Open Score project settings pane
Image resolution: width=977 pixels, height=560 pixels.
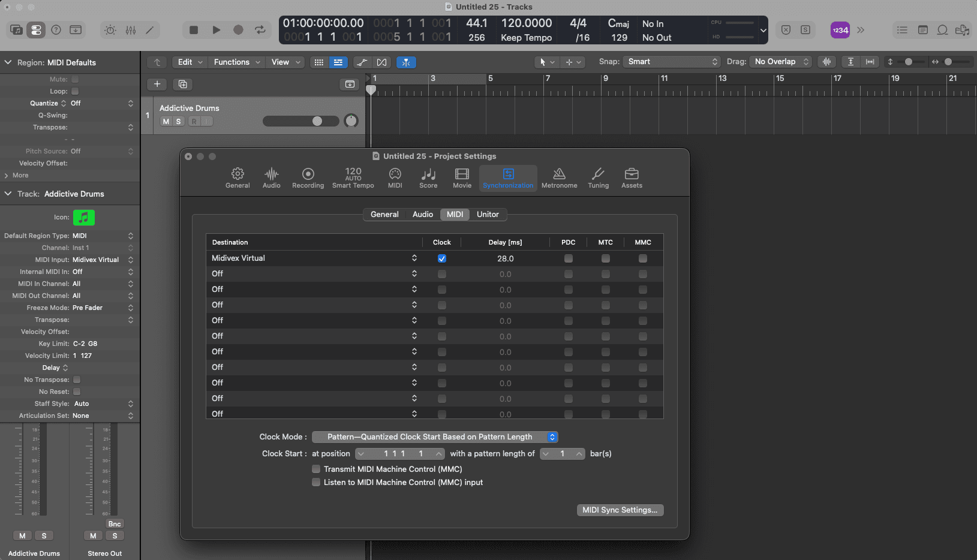pos(428,178)
